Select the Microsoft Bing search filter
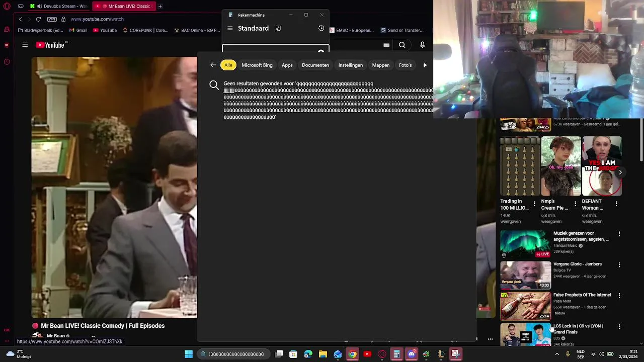The image size is (644, 362). (257, 65)
